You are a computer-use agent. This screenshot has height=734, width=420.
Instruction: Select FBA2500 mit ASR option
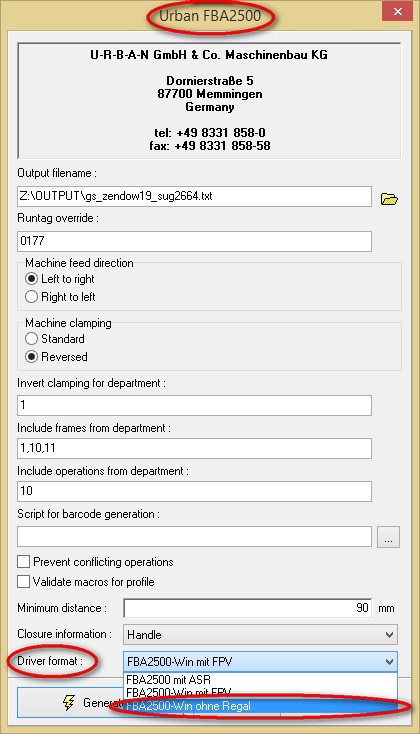pos(260,680)
